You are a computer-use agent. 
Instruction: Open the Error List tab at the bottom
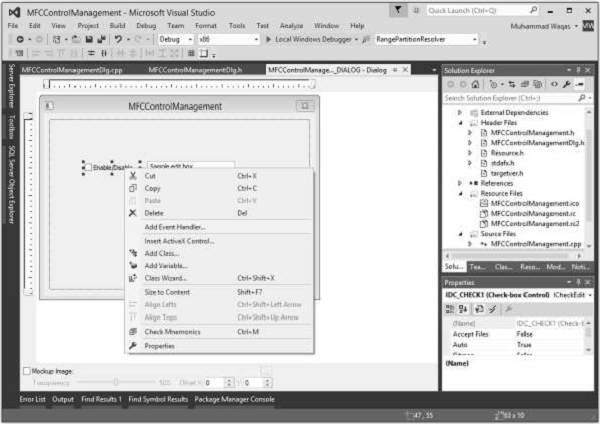(32, 399)
